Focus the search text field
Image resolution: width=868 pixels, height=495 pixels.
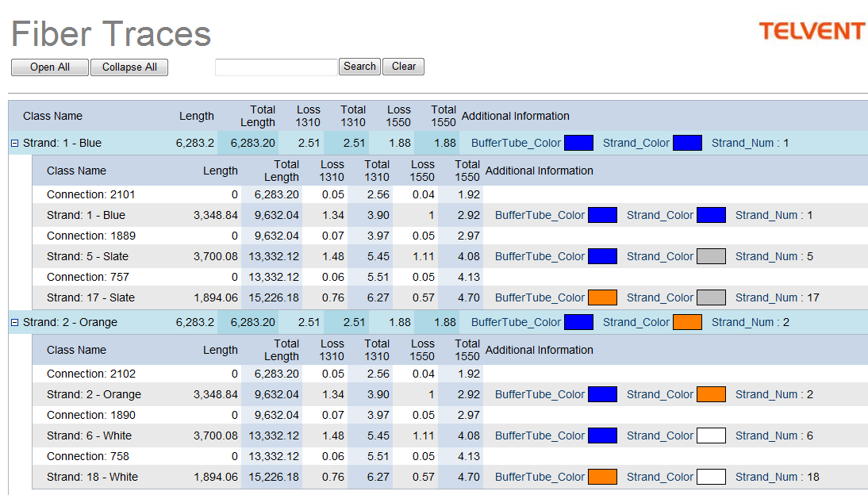[x=276, y=67]
